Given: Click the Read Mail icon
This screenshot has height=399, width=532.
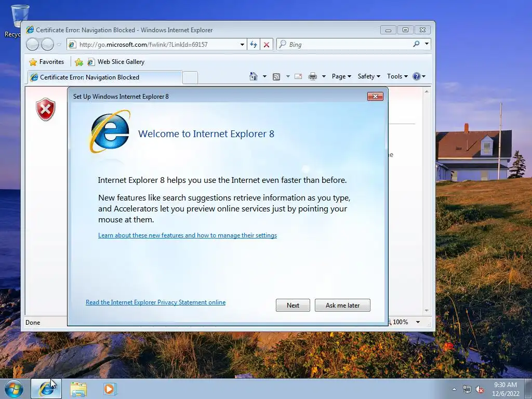Looking at the screenshot, I should (x=298, y=76).
